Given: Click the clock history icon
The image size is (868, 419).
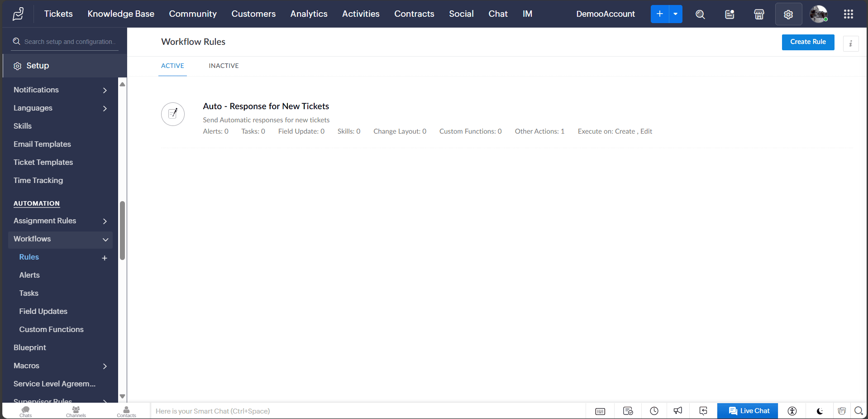Looking at the screenshot, I should tap(654, 411).
